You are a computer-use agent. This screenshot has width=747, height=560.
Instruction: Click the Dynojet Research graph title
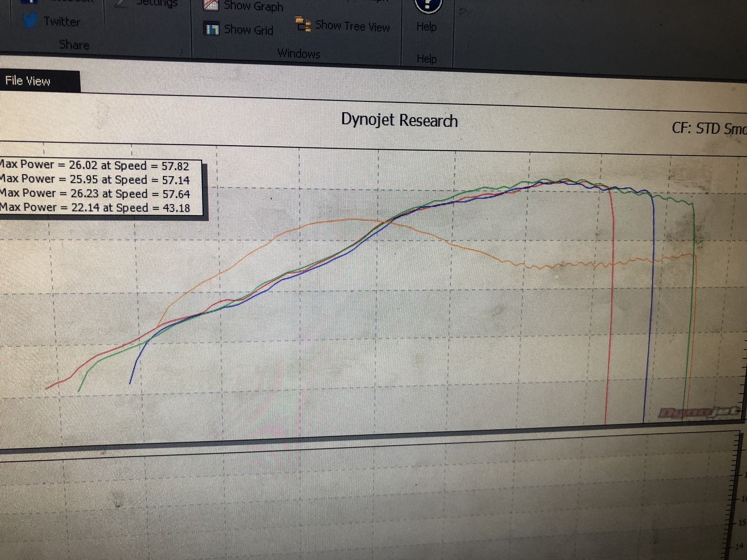point(399,120)
